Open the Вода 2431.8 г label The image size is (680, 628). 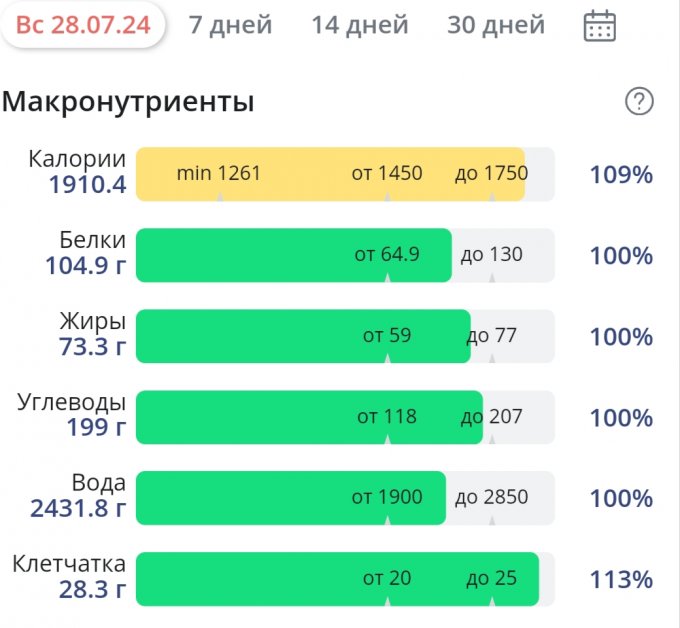(x=78, y=496)
